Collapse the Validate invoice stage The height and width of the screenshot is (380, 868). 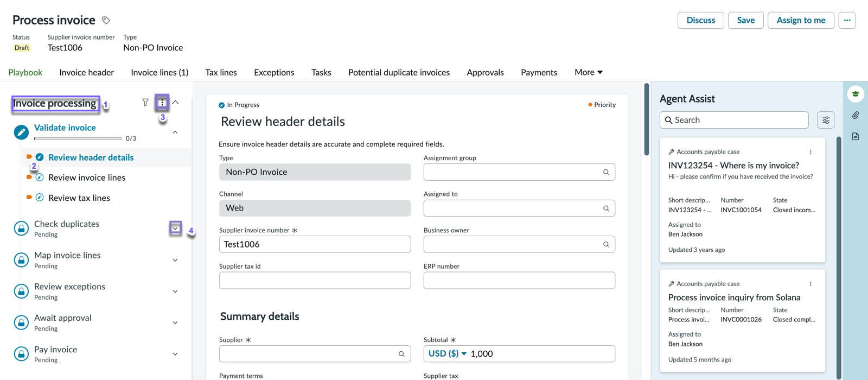coord(175,132)
